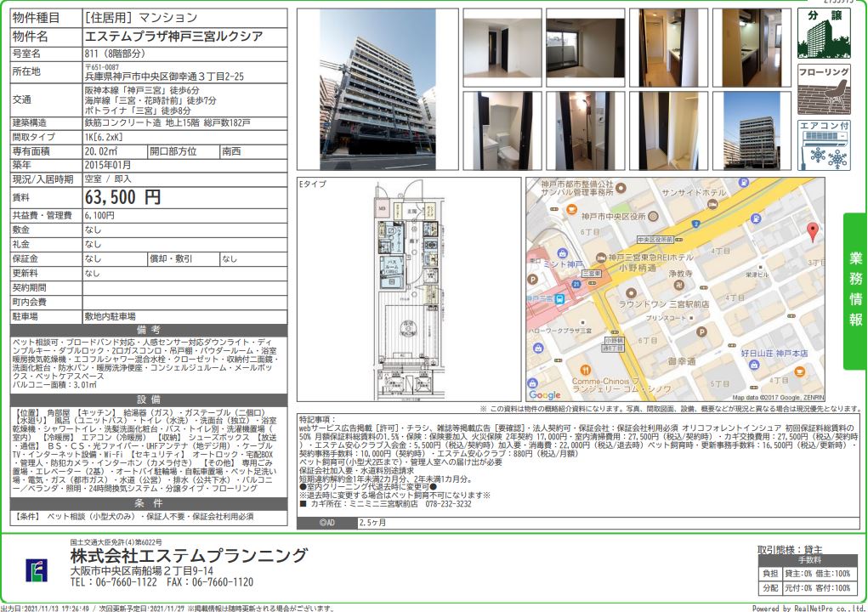Click the 条件 section header
Image resolution: width=868 pixels, height=612 pixels.
pos(149,503)
